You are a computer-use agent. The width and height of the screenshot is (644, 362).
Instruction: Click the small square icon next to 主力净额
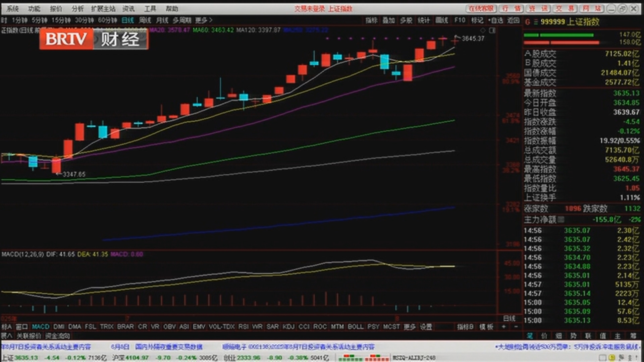pyautogui.click(x=561, y=220)
